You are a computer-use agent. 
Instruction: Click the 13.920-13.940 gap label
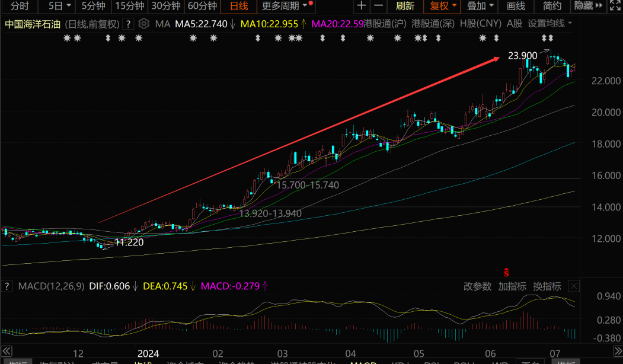[x=270, y=213]
